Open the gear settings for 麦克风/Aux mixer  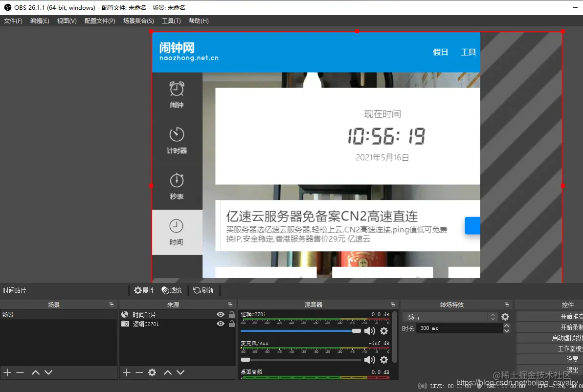coord(384,359)
